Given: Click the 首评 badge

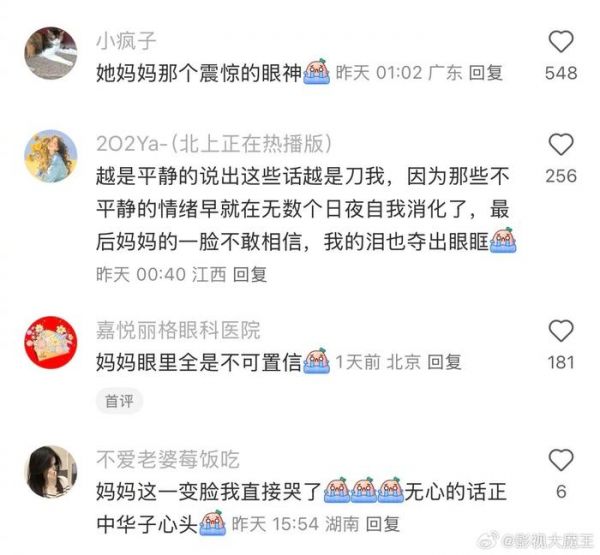Looking at the screenshot, I should [x=119, y=401].
